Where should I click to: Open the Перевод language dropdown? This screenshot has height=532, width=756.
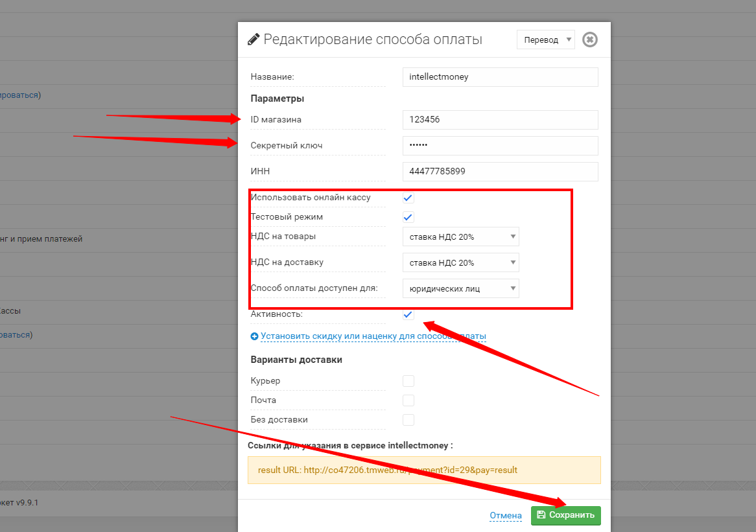[x=545, y=40]
